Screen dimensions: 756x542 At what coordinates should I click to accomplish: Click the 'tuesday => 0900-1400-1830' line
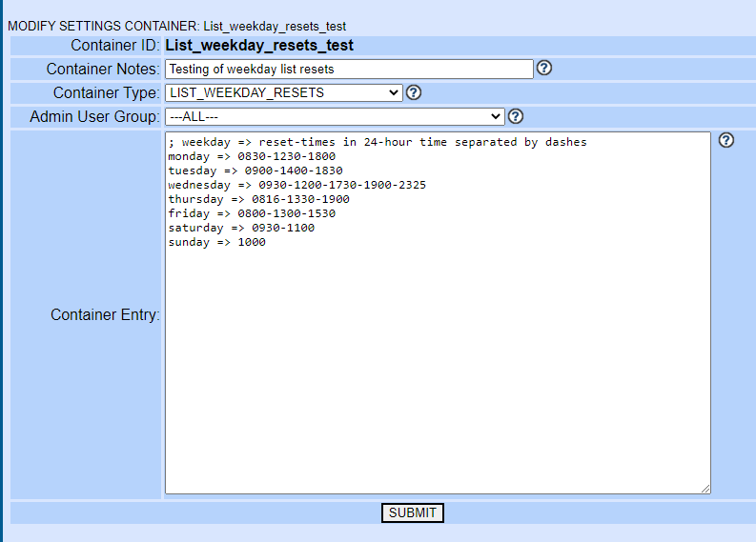[255, 171]
